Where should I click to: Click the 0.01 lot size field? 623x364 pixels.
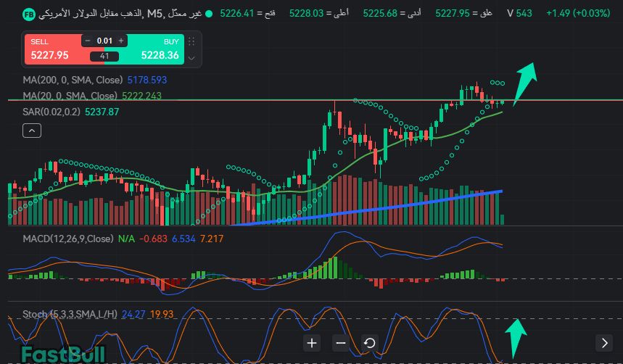tap(104, 41)
